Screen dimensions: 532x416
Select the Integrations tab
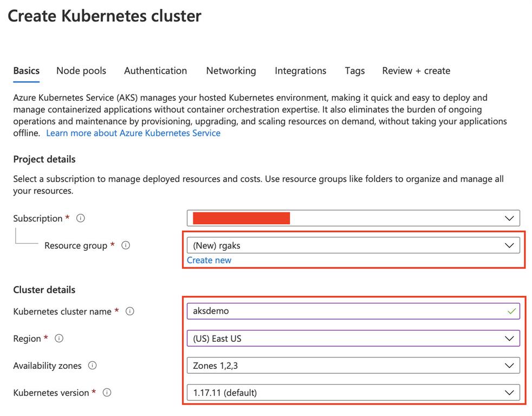300,71
